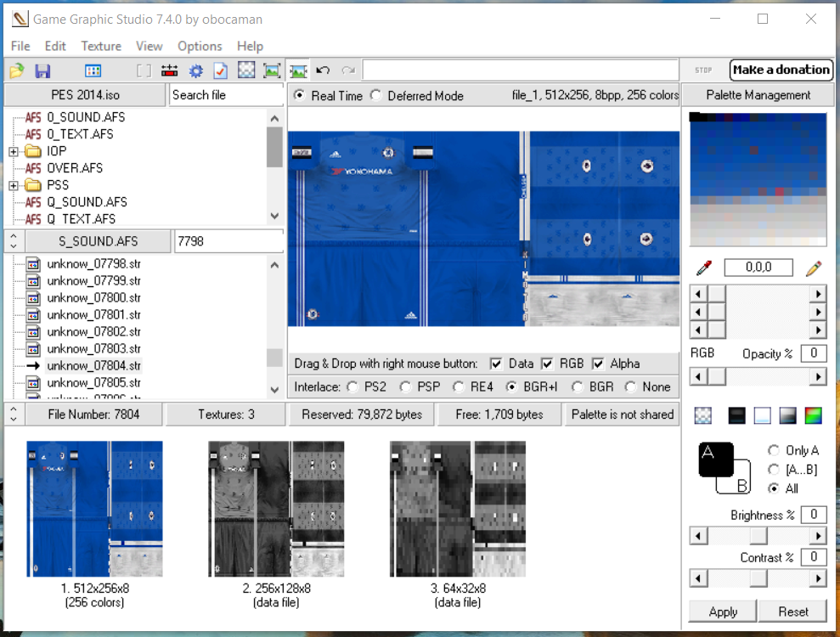This screenshot has width=840, height=637.
Task: Select PS2 interlace option
Action: [352, 386]
